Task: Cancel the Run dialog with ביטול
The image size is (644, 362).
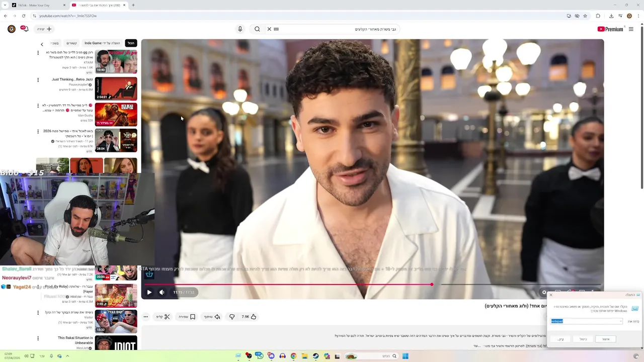Action: point(583,339)
